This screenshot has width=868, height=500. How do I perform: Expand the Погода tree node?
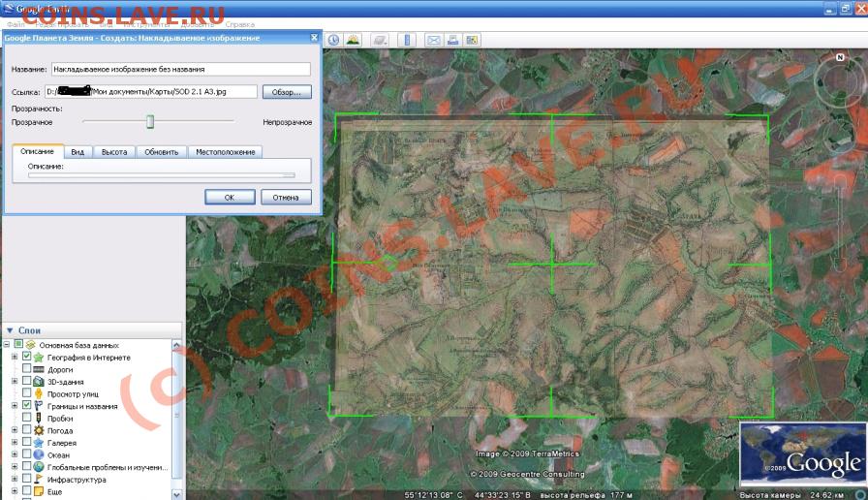pos(15,430)
